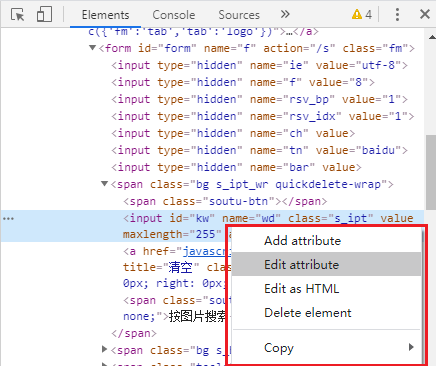
Task: Choose Add attribute from context menu
Action: tap(326, 241)
